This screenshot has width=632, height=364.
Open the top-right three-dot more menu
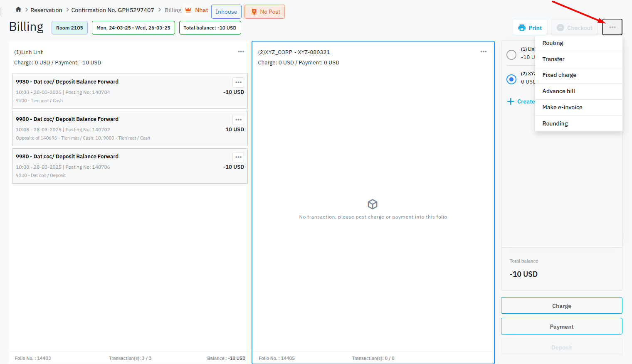click(x=612, y=27)
